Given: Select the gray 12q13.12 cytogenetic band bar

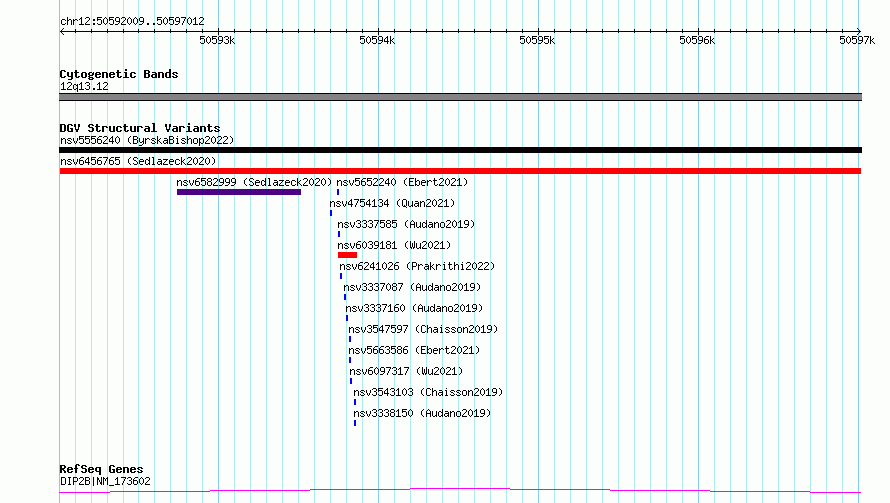Looking at the screenshot, I should [x=460, y=97].
